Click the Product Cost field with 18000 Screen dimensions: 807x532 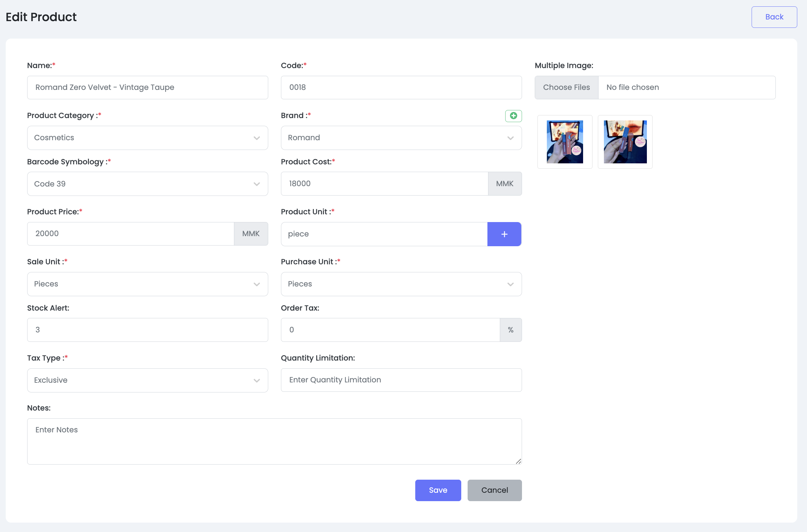point(384,183)
